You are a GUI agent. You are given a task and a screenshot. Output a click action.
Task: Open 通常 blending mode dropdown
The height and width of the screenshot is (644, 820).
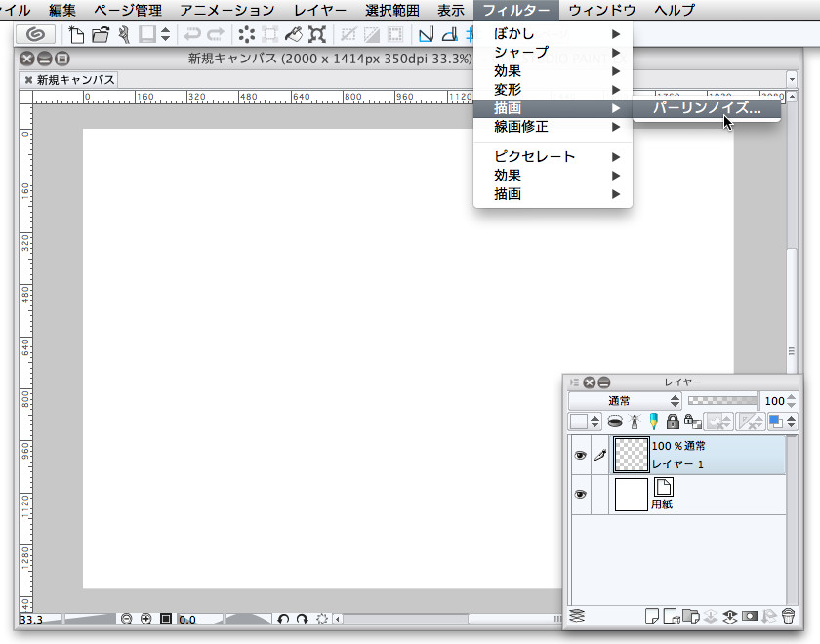pyautogui.click(x=625, y=401)
